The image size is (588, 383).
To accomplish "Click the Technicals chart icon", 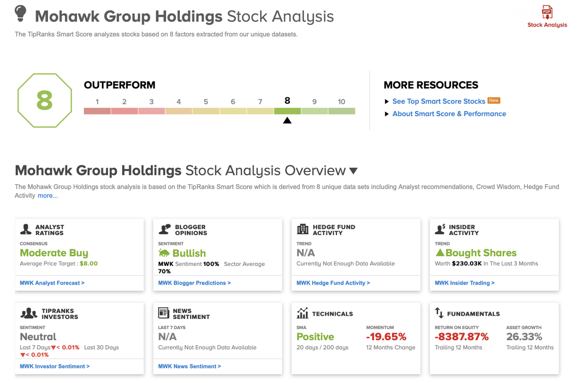I will [303, 313].
